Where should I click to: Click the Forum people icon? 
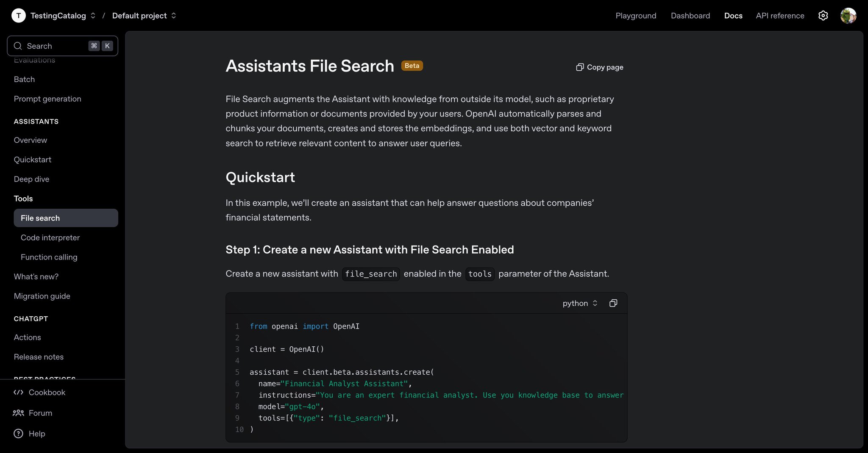click(x=18, y=413)
